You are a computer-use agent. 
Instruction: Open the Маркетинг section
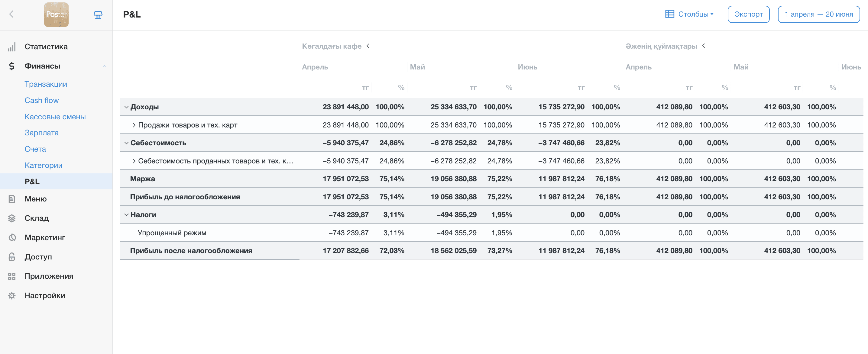point(45,237)
